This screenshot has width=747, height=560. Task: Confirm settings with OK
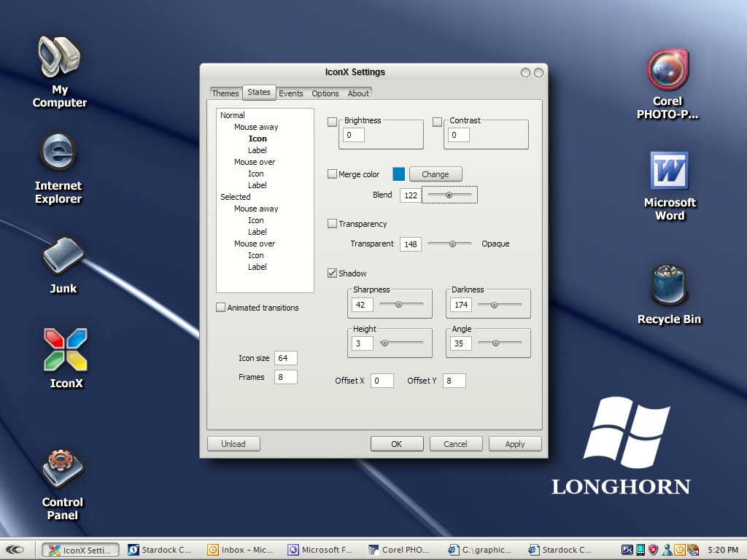(397, 444)
